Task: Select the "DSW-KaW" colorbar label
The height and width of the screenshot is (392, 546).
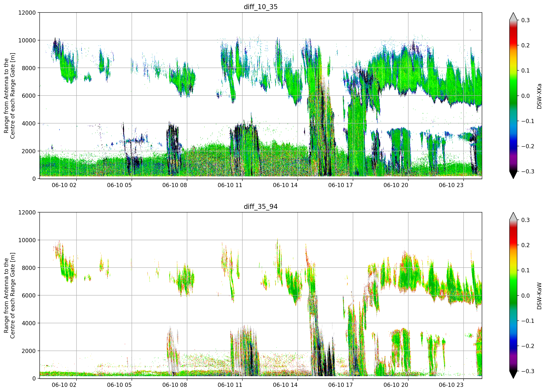Action: point(539,296)
